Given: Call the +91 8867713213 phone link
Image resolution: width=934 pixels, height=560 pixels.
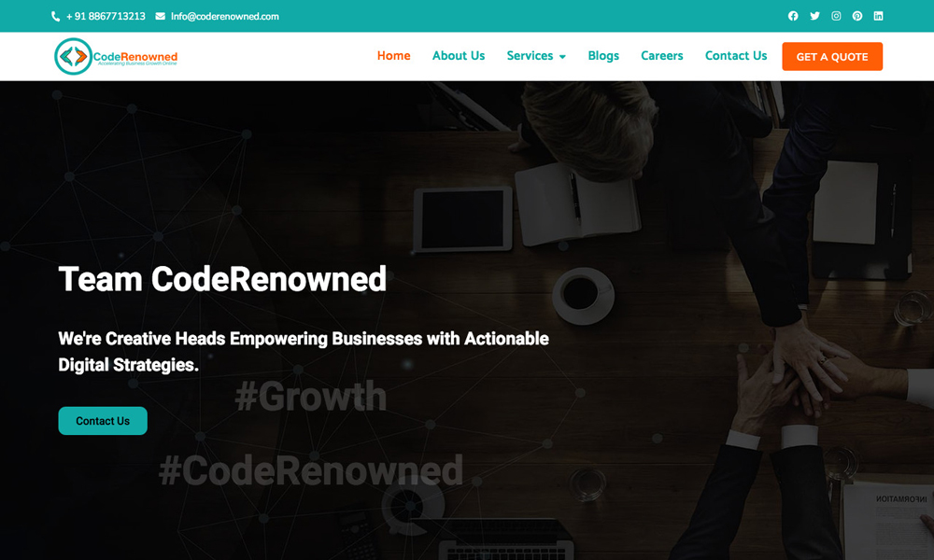Looking at the screenshot, I should click(x=106, y=17).
